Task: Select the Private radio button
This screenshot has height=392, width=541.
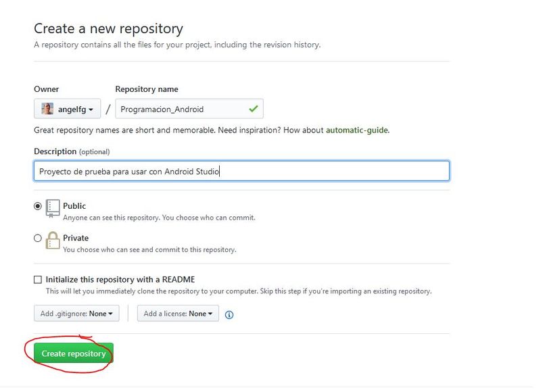Action: tap(38, 238)
